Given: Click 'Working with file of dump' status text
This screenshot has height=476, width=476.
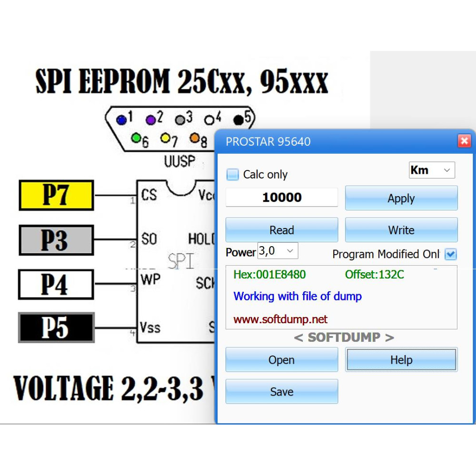Looking at the screenshot, I should coord(297,296).
